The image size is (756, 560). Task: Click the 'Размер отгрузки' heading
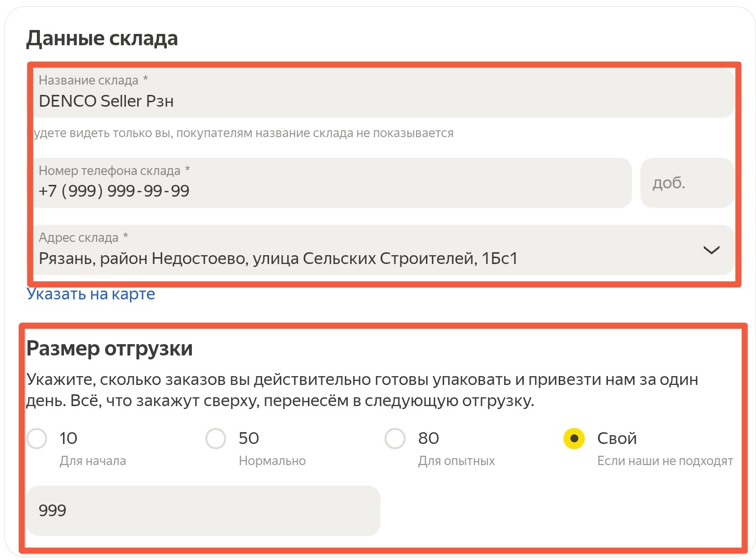click(x=110, y=349)
